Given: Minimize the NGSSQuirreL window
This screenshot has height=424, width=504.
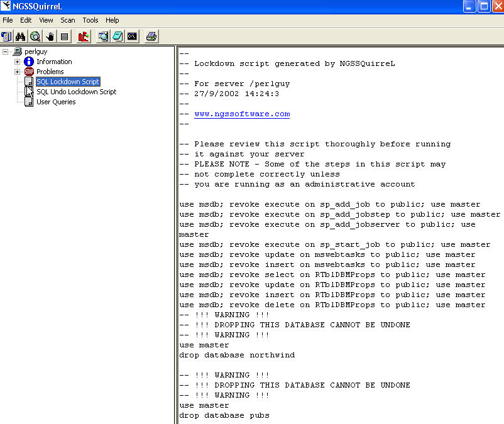Looking at the screenshot, I should (469, 6).
